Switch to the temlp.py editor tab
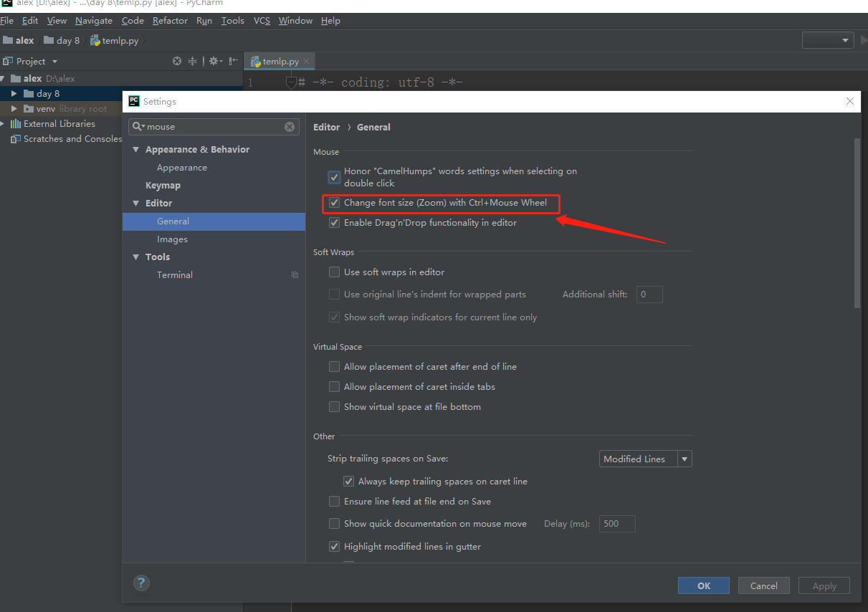The width and height of the screenshot is (868, 612). (x=280, y=62)
